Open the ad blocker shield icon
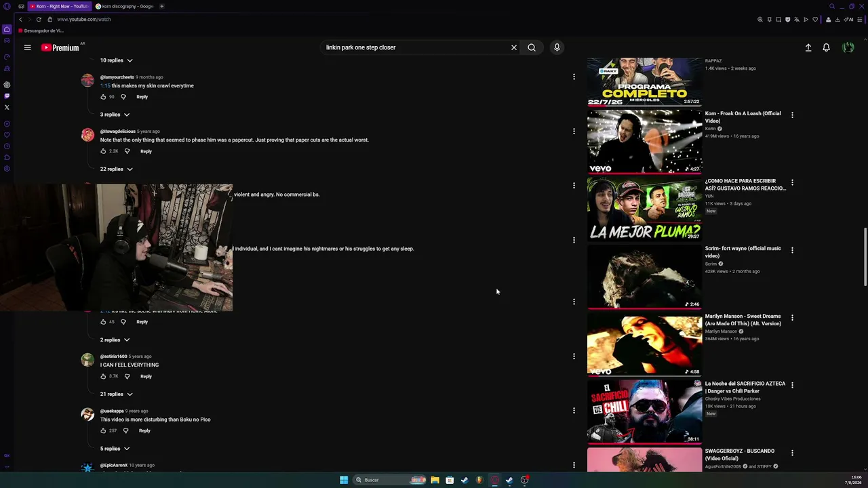Viewport: 868px width, 488px height. click(x=787, y=20)
